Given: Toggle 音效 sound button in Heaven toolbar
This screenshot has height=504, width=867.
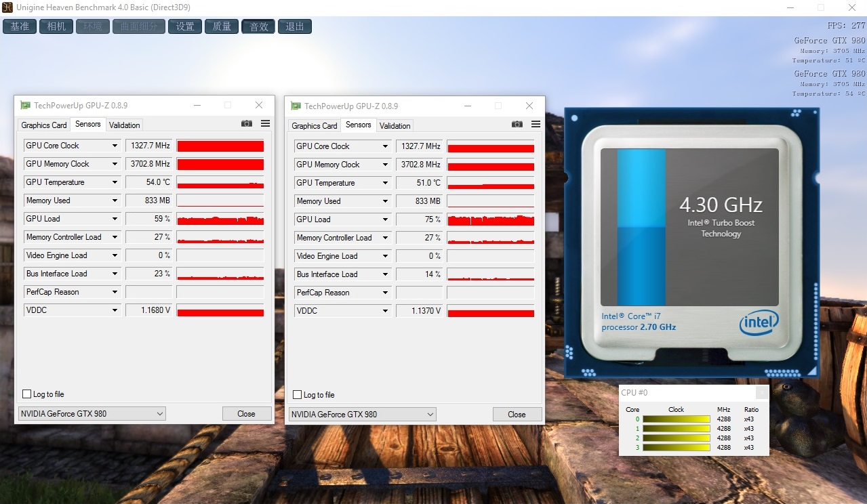Looking at the screenshot, I should (x=258, y=26).
